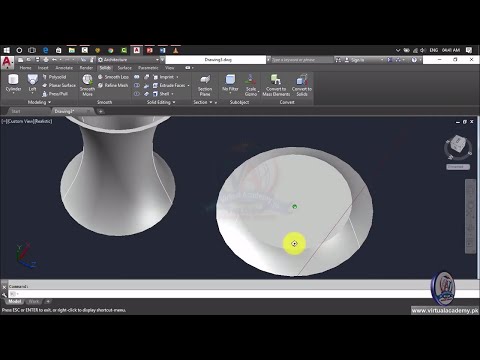
Task: Open the Sign In dropdown arrow
Action: click(382, 60)
